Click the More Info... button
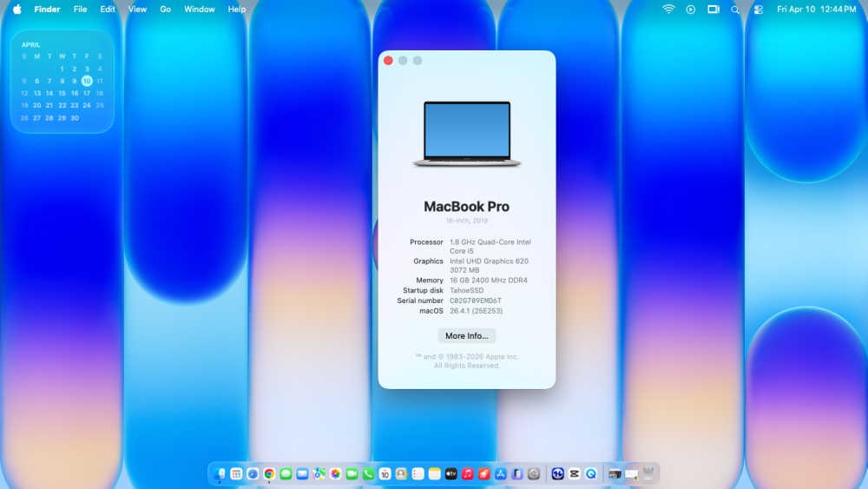Image resolution: width=868 pixels, height=489 pixels. (x=467, y=335)
